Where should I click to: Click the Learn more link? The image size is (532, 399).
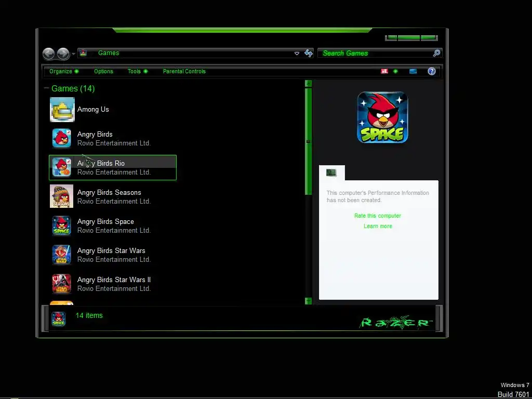(378, 226)
